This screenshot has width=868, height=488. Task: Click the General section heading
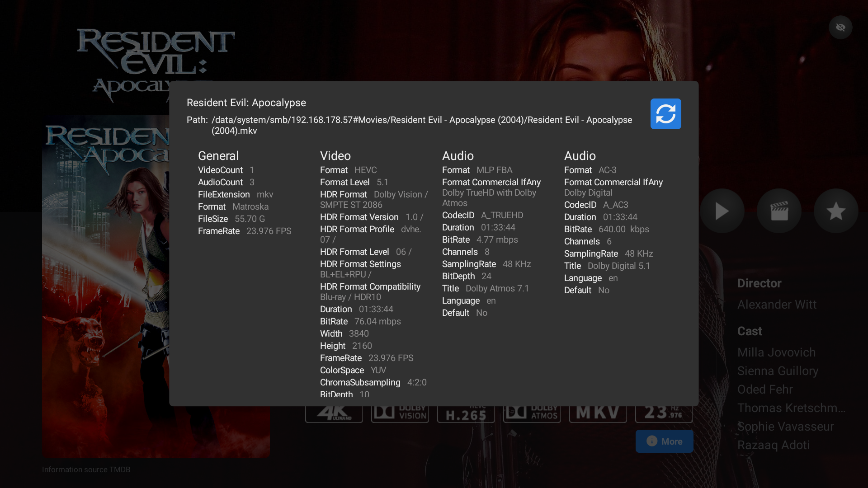click(x=218, y=156)
